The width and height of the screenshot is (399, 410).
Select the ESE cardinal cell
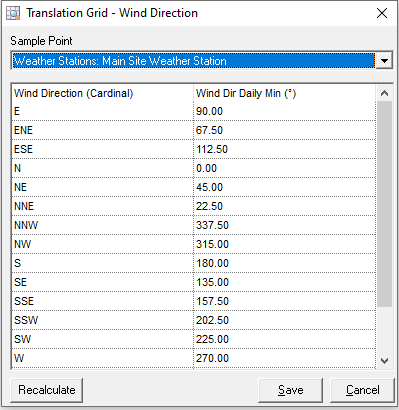tap(103, 149)
